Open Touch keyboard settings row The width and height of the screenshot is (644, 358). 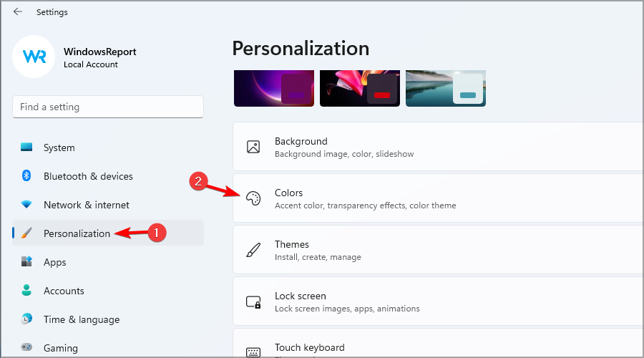pos(438,344)
